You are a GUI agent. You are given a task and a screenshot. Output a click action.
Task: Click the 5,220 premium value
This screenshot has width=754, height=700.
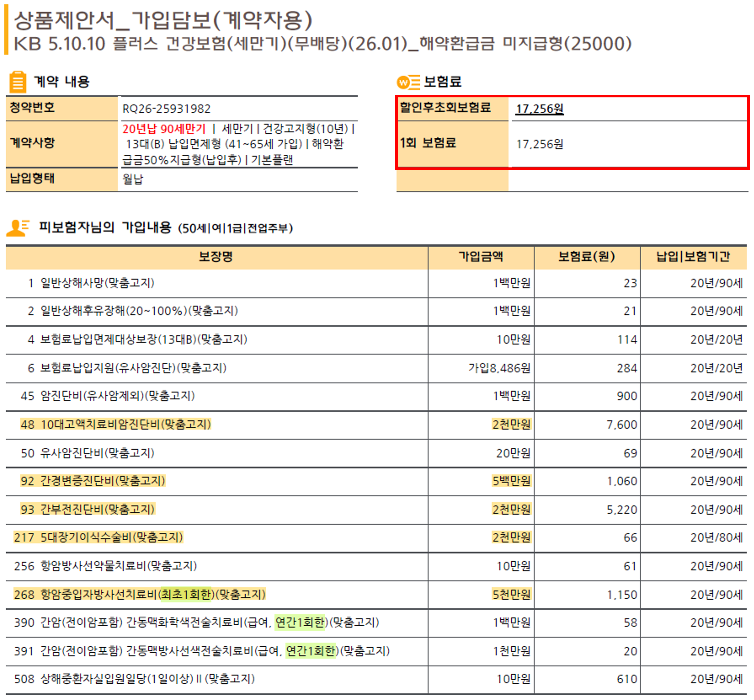622,510
